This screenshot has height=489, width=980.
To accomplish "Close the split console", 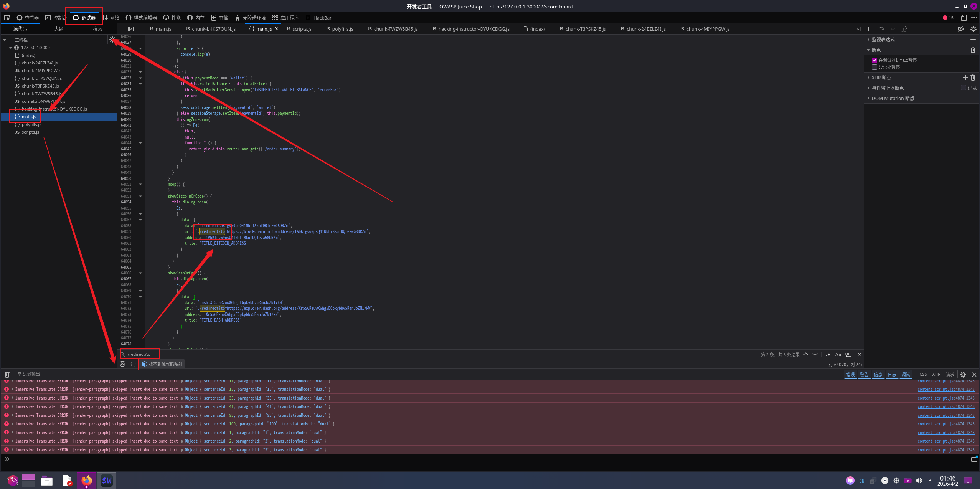I will click(974, 374).
